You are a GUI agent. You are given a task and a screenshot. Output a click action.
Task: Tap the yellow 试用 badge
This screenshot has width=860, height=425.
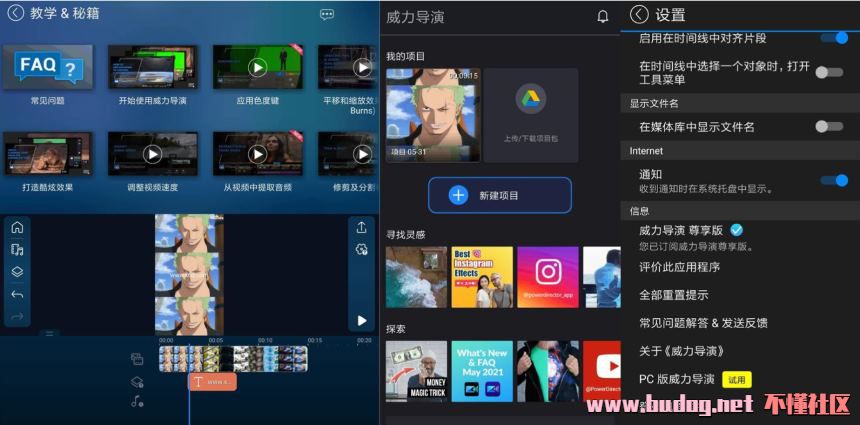tap(737, 379)
